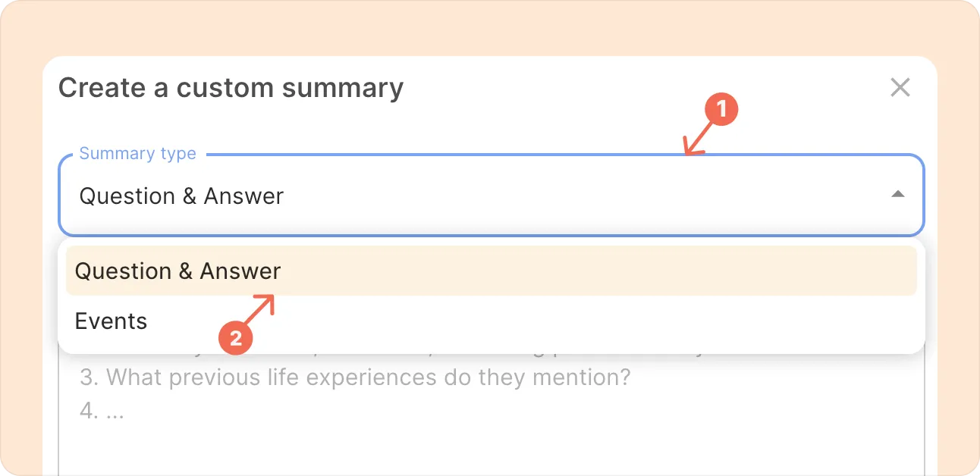Select the highlighted Question & Answer option
Viewport: 980px width, 476px height.
pos(492,271)
